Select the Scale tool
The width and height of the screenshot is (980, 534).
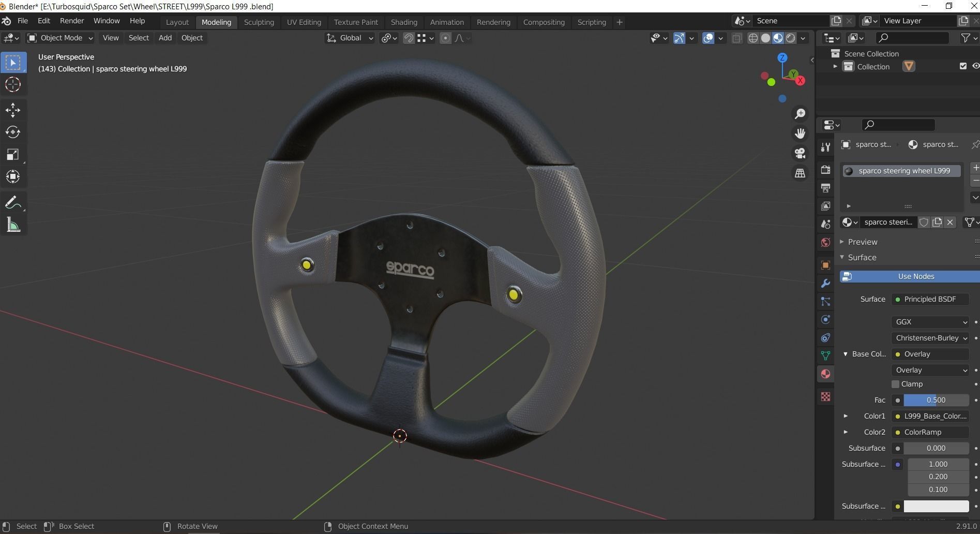13,154
